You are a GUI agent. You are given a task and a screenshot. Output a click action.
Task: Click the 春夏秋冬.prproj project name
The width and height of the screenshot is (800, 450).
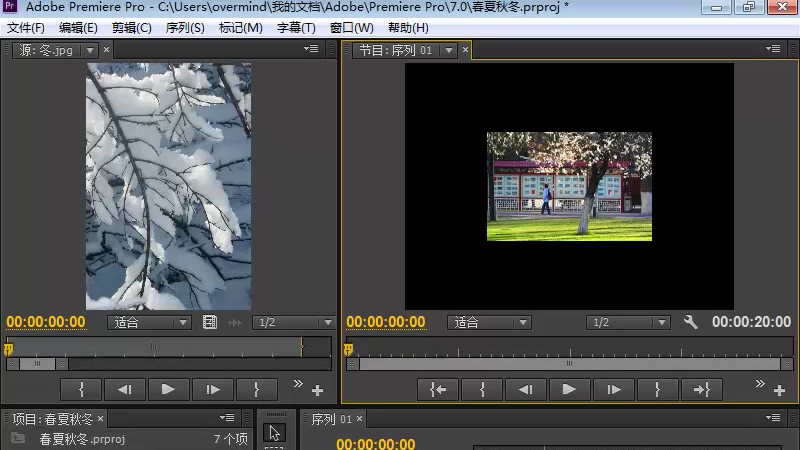point(82,439)
